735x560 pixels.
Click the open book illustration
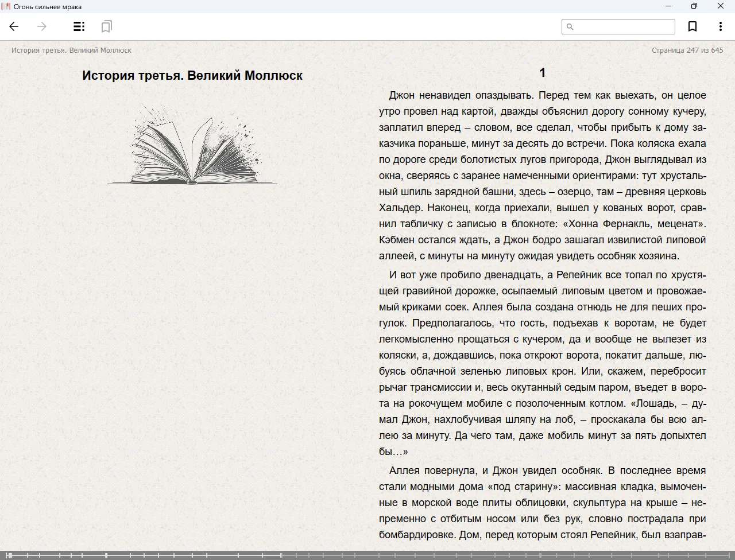[x=192, y=145]
